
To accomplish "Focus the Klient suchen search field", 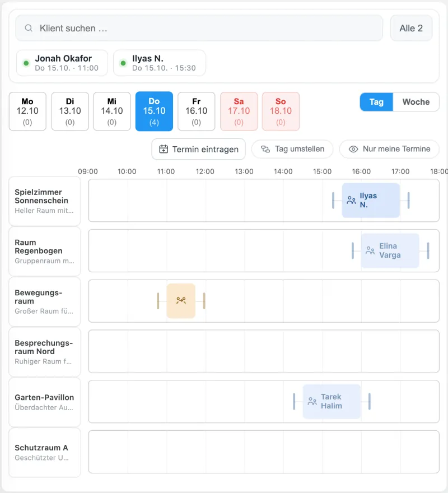I will (x=199, y=29).
